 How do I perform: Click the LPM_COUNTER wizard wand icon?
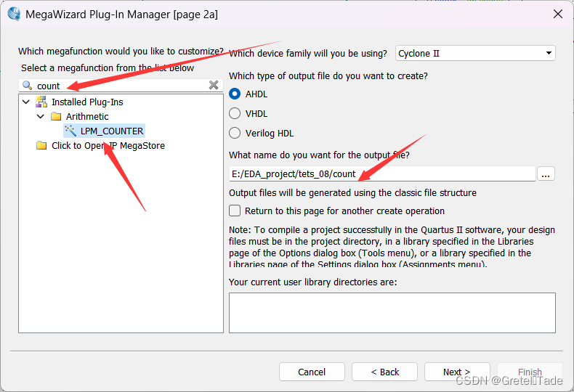click(70, 131)
